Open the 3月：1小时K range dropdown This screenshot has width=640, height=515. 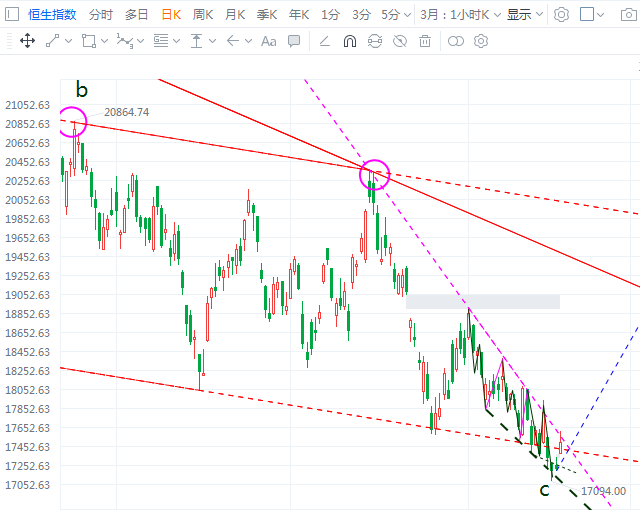coord(460,15)
